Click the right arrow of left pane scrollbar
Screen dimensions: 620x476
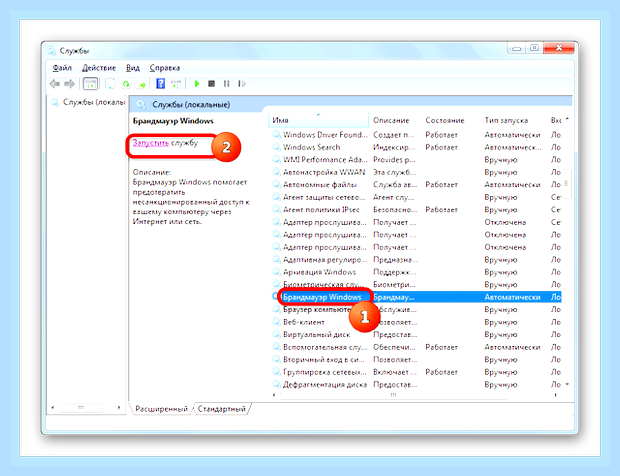119,408
